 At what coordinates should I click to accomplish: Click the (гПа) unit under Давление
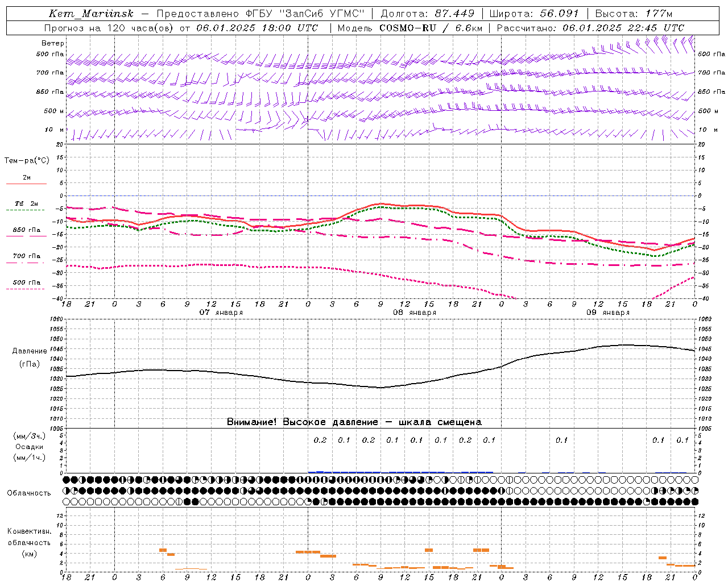coord(30,364)
